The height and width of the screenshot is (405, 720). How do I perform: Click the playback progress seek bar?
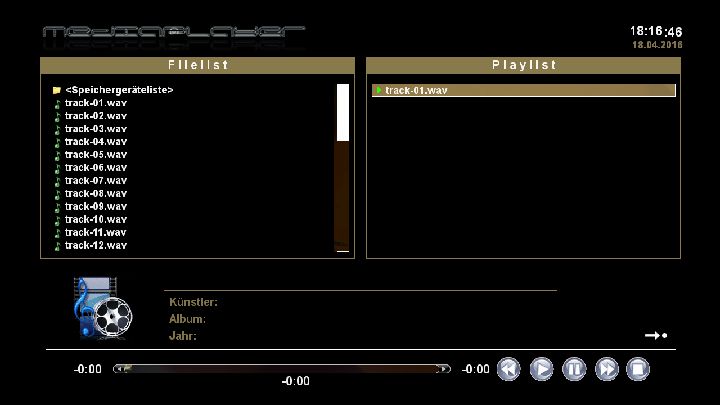281,369
